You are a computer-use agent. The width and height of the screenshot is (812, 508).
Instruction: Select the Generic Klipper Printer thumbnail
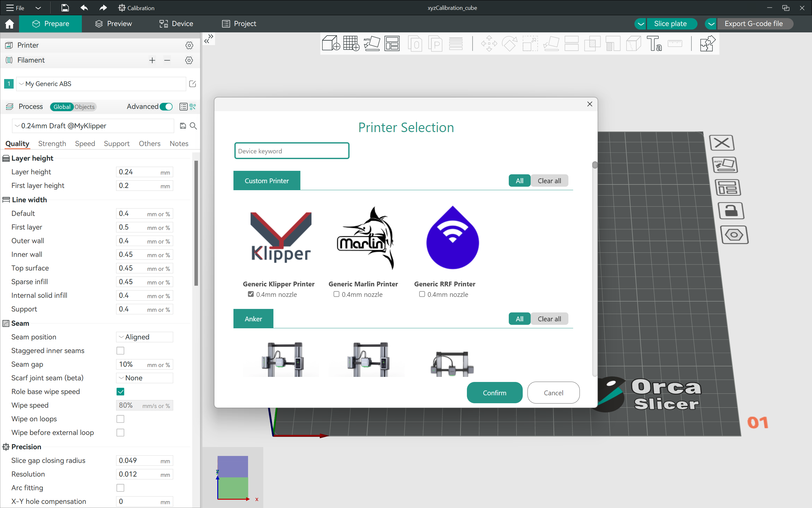click(x=281, y=237)
